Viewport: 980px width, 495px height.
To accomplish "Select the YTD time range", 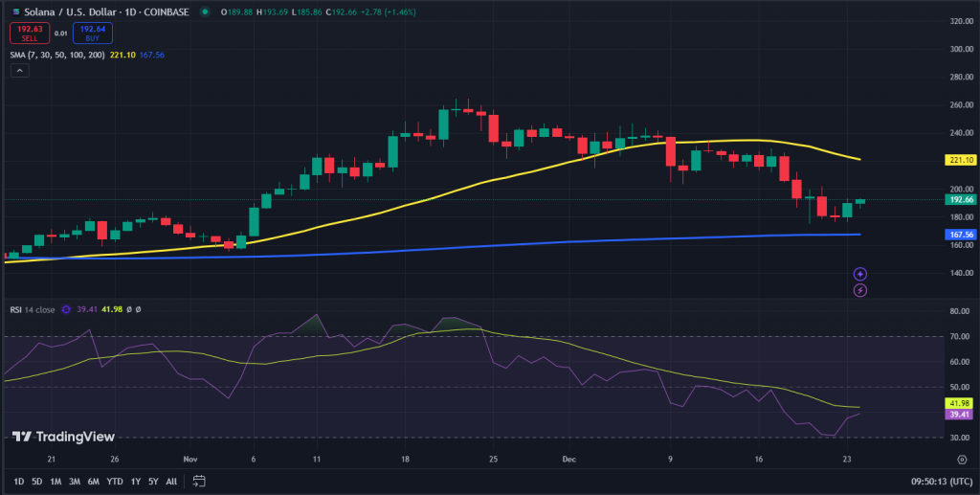I will (115, 482).
